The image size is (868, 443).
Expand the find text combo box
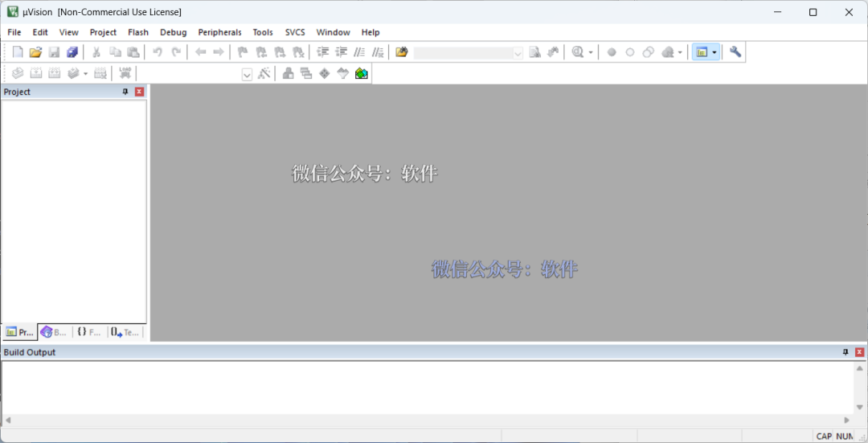518,53
